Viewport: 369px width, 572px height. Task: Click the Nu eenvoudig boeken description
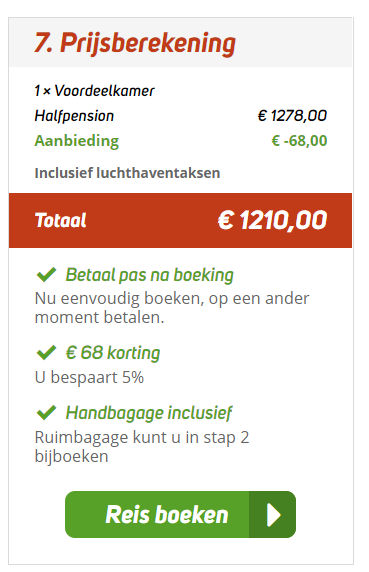click(x=172, y=308)
